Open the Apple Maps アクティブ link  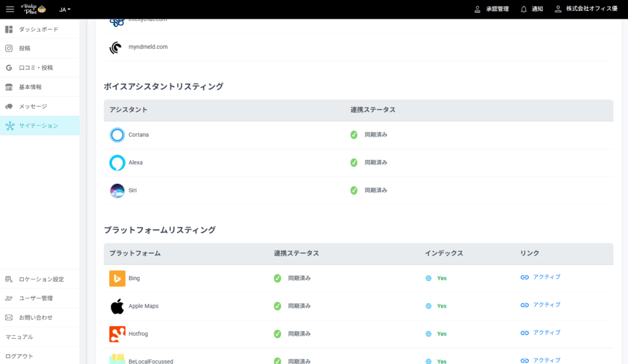(546, 305)
